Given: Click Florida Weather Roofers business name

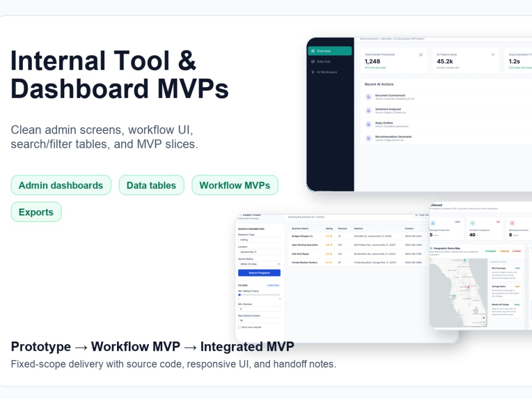Looking at the screenshot, I should pyautogui.click(x=304, y=263).
